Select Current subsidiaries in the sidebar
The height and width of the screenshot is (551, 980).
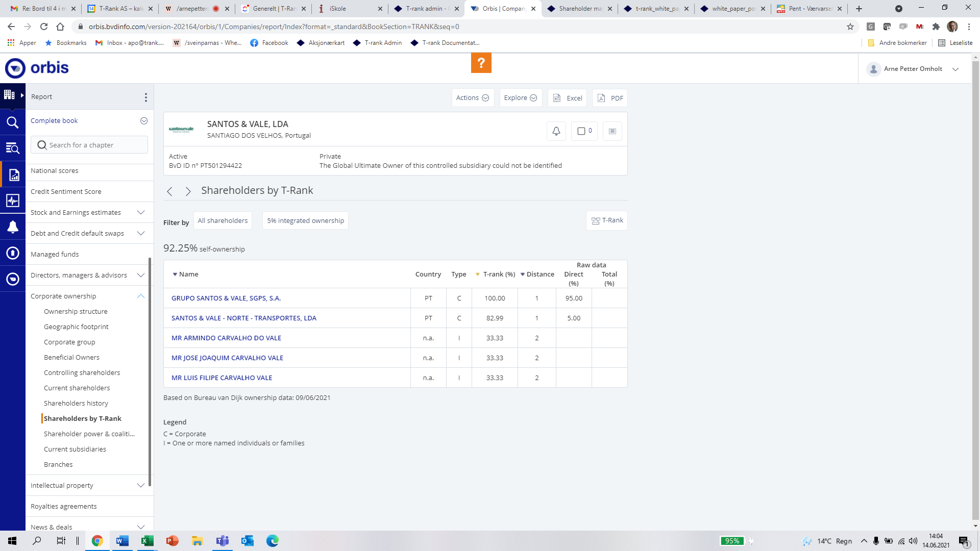click(75, 449)
